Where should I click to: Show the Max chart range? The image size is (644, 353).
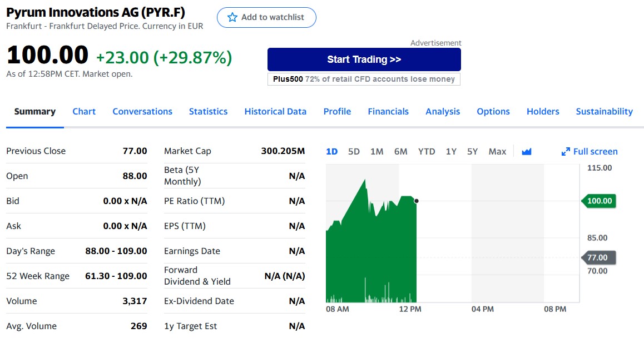point(497,151)
